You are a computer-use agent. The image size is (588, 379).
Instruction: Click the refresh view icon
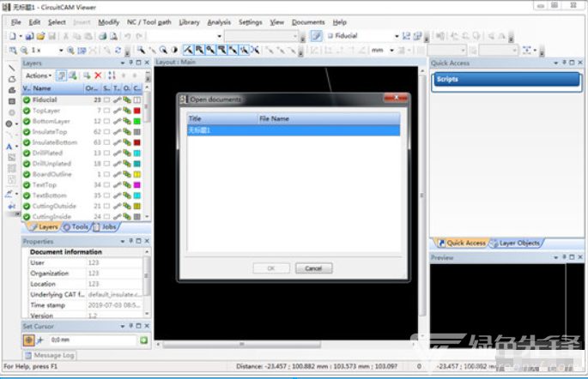[118, 51]
